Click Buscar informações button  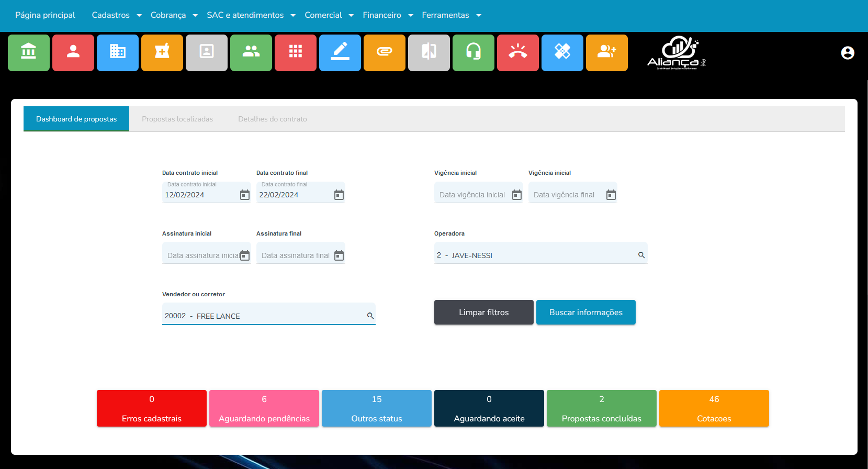click(586, 312)
